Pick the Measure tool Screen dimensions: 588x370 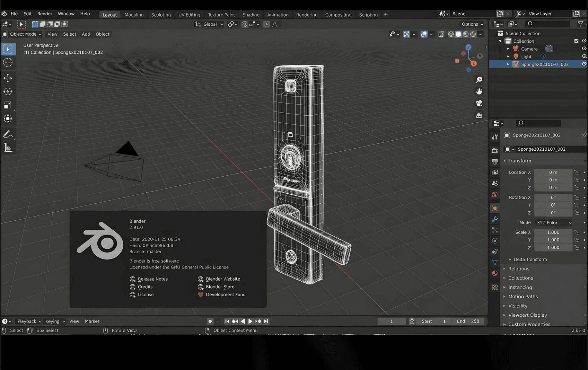(8, 148)
